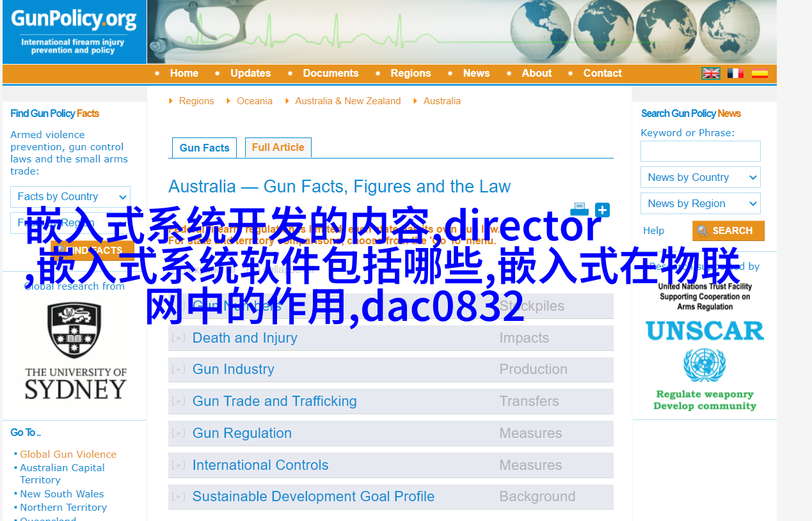
Task: Click the Background label in SDG row
Action: [537, 497]
